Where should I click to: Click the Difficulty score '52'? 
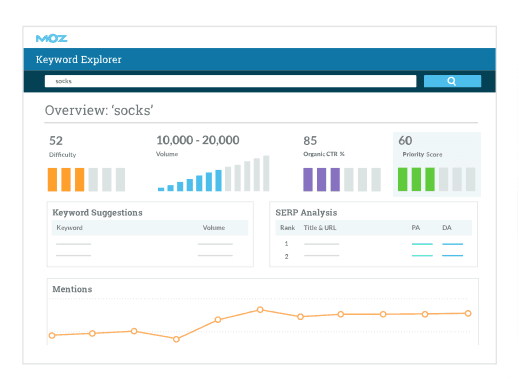pyautogui.click(x=56, y=141)
